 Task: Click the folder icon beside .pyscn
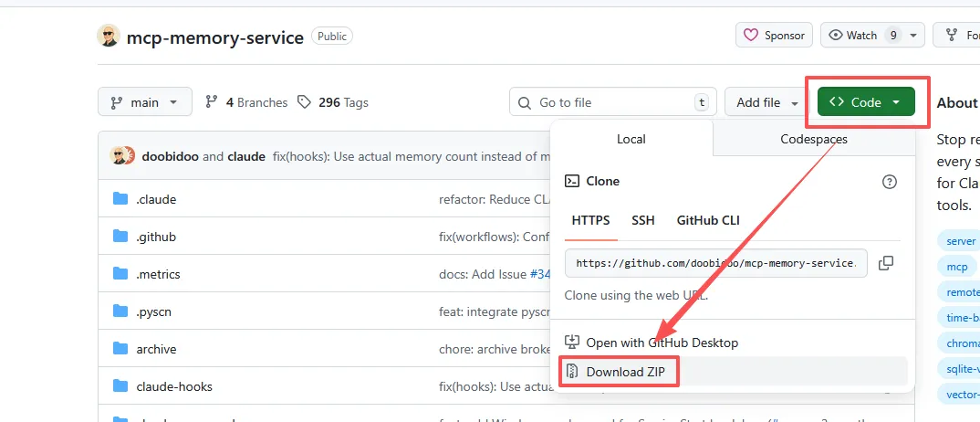[x=120, y=311]
